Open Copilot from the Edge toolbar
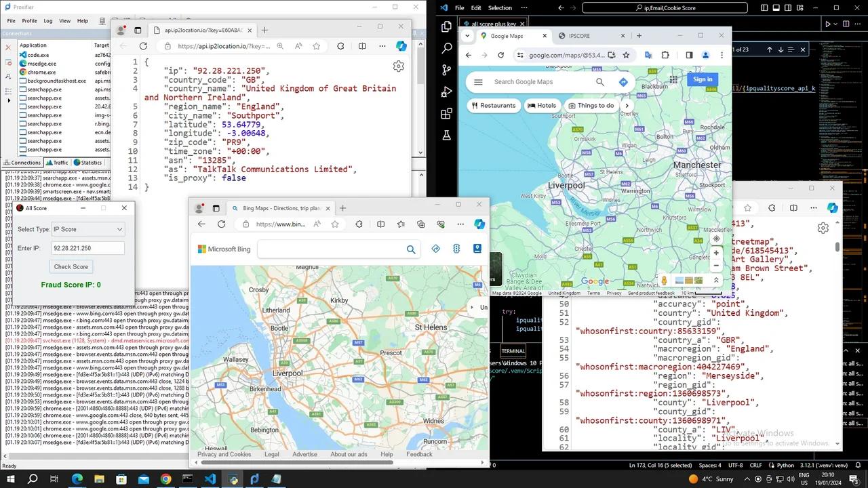The image size is (868, 488). point(479,224)
